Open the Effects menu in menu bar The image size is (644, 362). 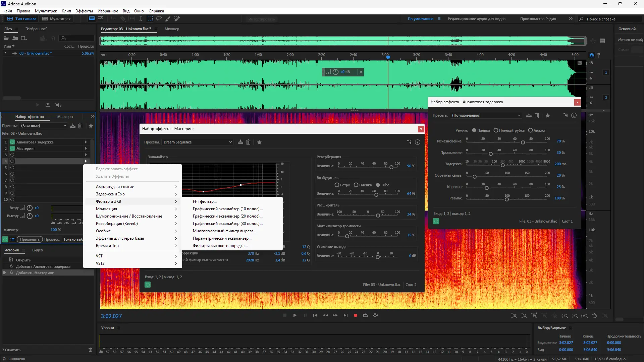84,11
